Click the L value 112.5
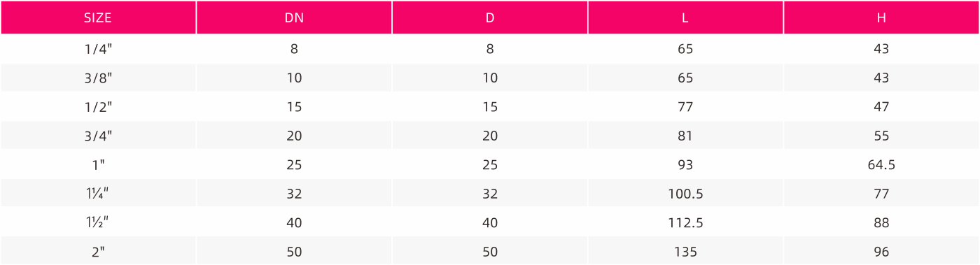The height and width of the screenshot is (265, 980). click(685, 222)
